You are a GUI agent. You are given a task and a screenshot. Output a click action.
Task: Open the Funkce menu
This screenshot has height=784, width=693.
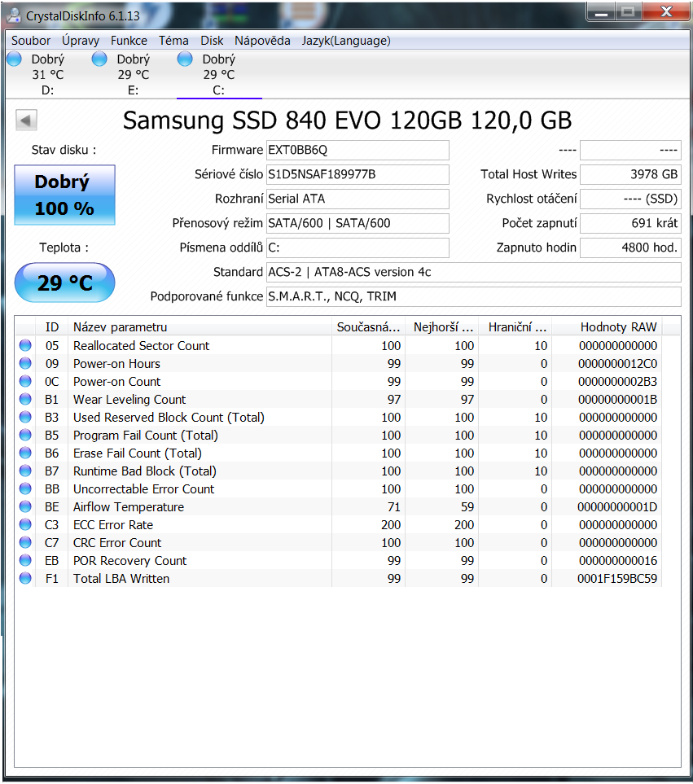(x=129, y=41)
